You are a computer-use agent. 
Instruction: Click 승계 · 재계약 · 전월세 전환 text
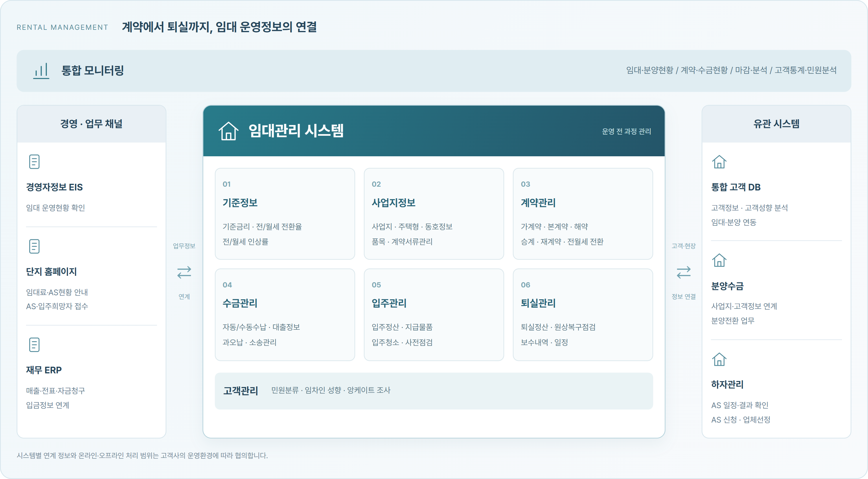point(562,242)
